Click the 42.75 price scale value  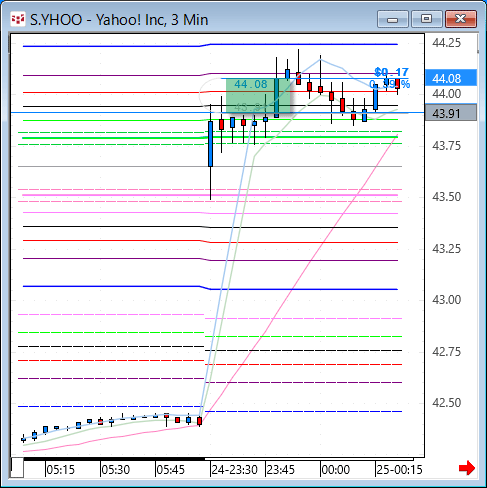(446, 352)
